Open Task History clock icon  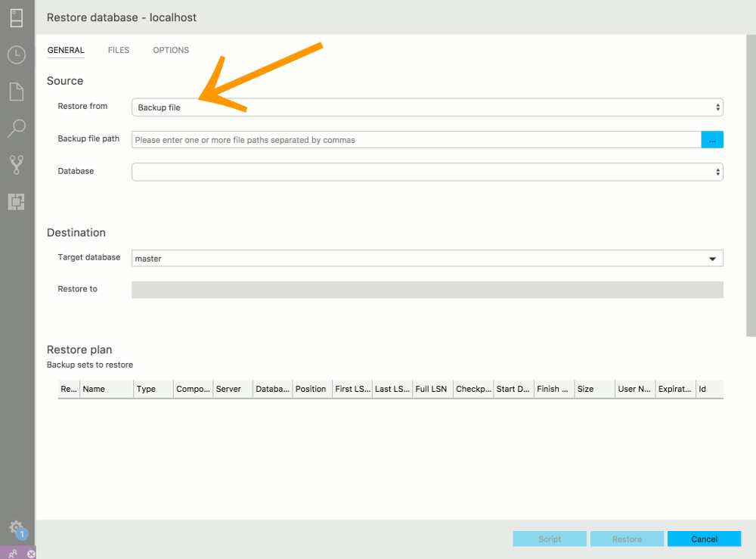tap(17, 54)
